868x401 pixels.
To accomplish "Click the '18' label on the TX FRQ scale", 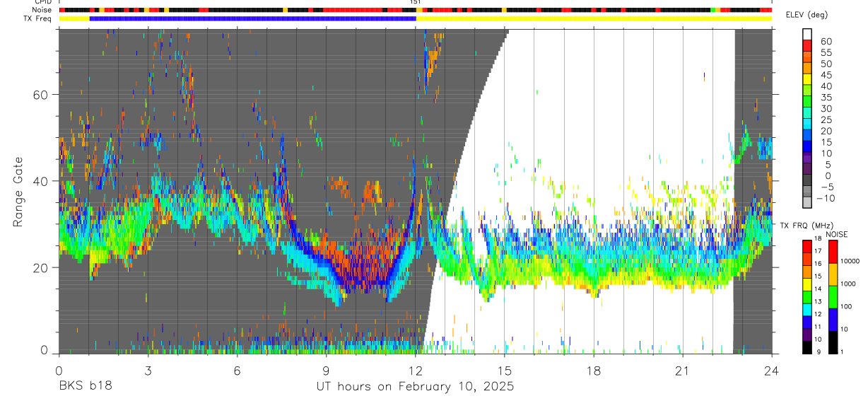I will tap(819, 239).
